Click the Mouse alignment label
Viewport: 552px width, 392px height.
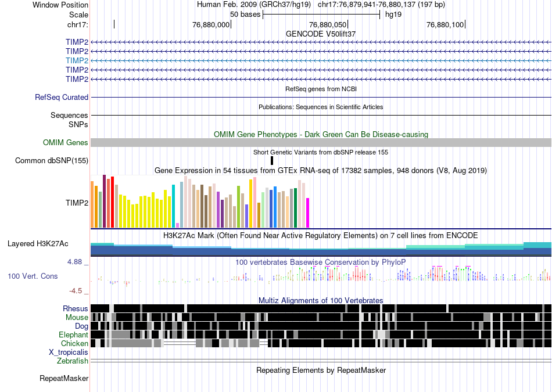(x=77, y=318)
